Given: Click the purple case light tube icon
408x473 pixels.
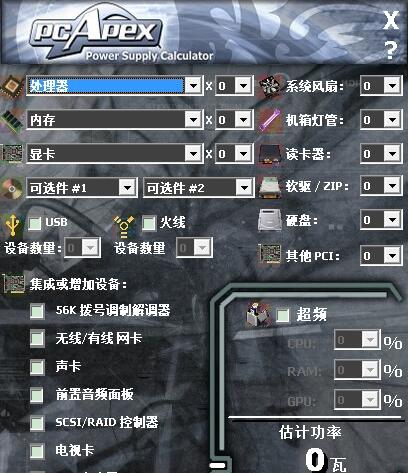Looking at the screenshot, I should tap(269, 120).
